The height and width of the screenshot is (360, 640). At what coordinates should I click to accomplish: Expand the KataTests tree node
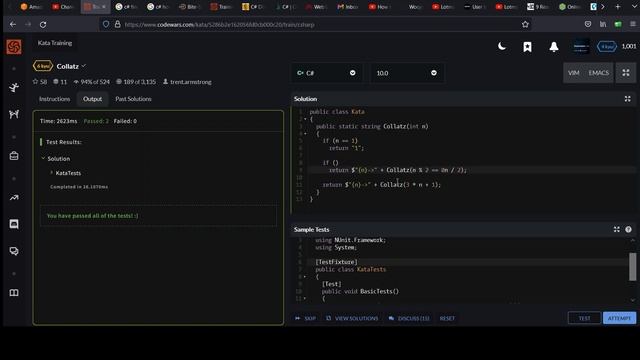pos(51,173)
